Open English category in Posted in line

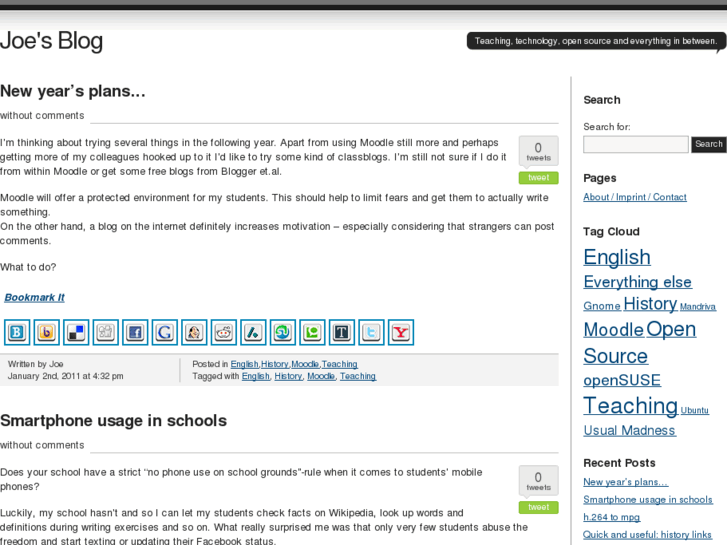pos(244,364)
